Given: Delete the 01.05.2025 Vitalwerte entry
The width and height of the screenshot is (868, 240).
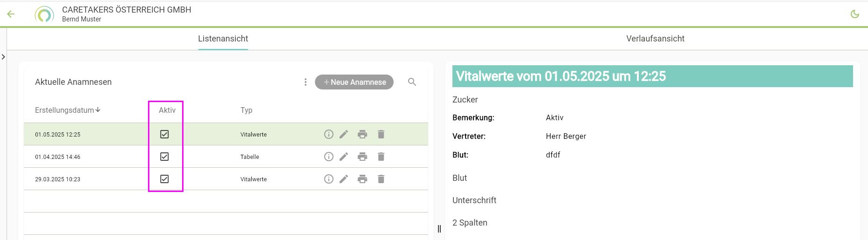Looking at the screenshot, I should click(x=381, y=134).
